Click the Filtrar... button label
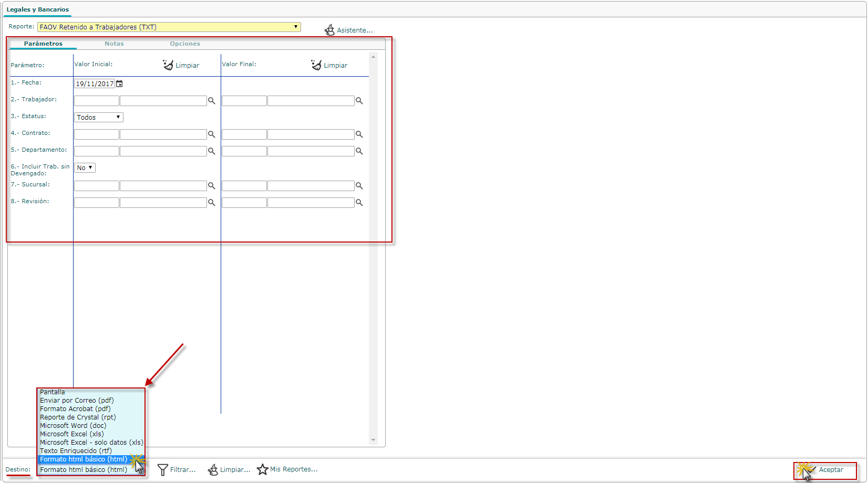Image resolution: width=868 pixels, height=483 pixels. point(183,470)
